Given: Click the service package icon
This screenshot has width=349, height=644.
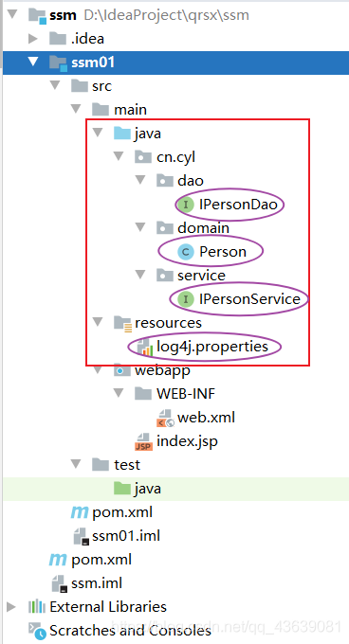Looking at the screenshot, I should [x=164, y=275].
